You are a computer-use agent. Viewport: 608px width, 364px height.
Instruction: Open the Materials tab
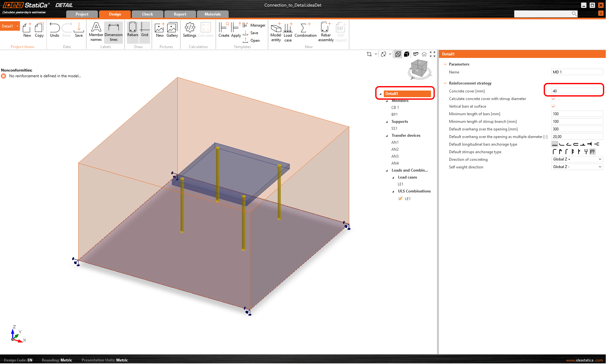coord(212,14)
